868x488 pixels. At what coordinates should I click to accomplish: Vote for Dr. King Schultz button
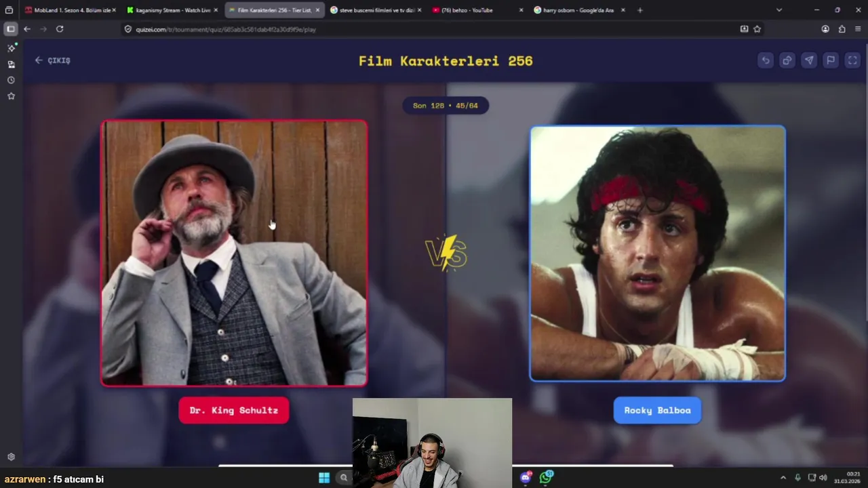(x=234, y=410)
